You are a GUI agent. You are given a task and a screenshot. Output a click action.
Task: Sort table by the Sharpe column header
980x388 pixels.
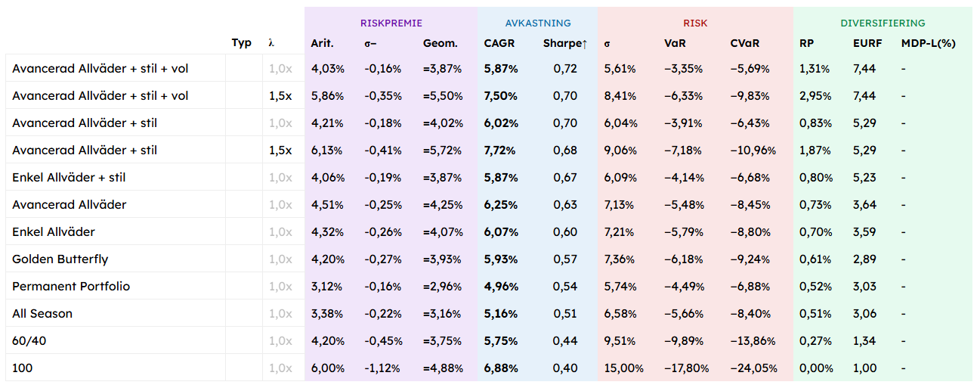[564, 43]
